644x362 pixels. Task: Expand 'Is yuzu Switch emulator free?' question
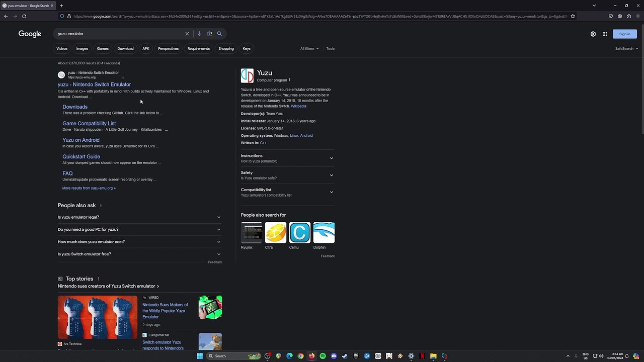click(139, 254)
